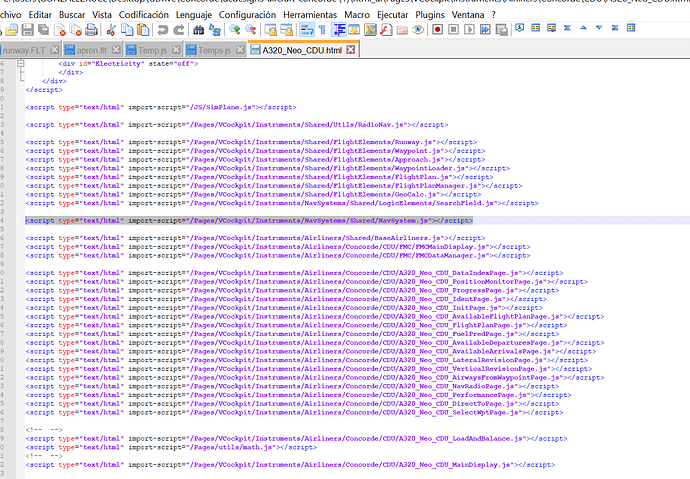The height and width of the screenshot is (479, 690).
Task: Close the current document via toolbar Close icon
Action: (x=60, y=30)
